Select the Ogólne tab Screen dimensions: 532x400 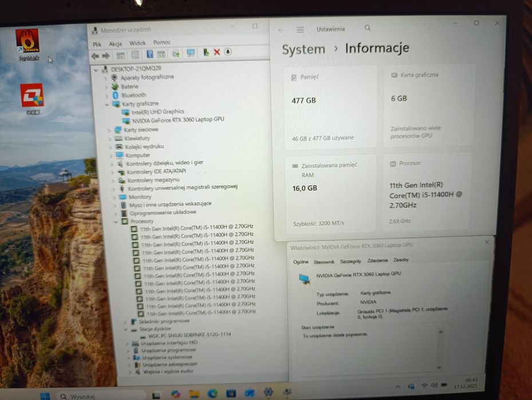point(301,262)
